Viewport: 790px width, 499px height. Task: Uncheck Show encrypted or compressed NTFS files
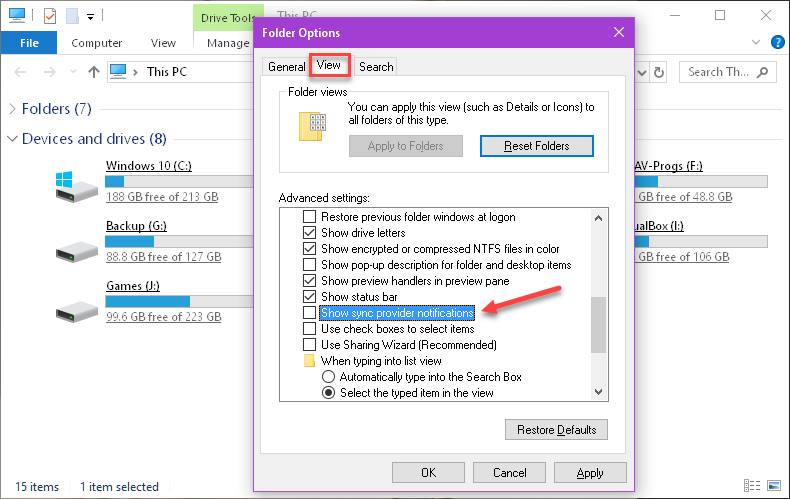[309, 249]
